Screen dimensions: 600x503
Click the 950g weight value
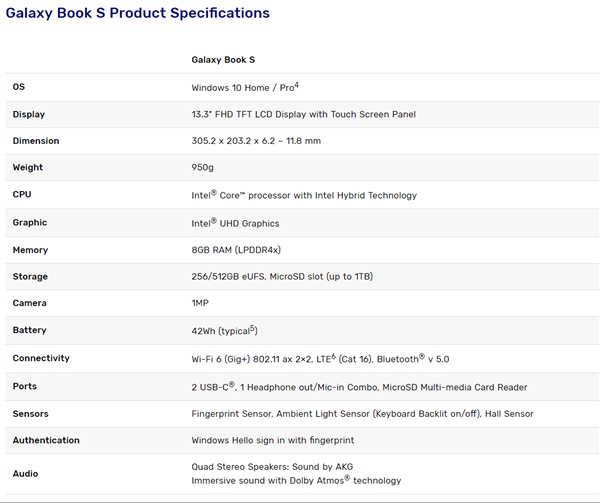coord(202,168)
